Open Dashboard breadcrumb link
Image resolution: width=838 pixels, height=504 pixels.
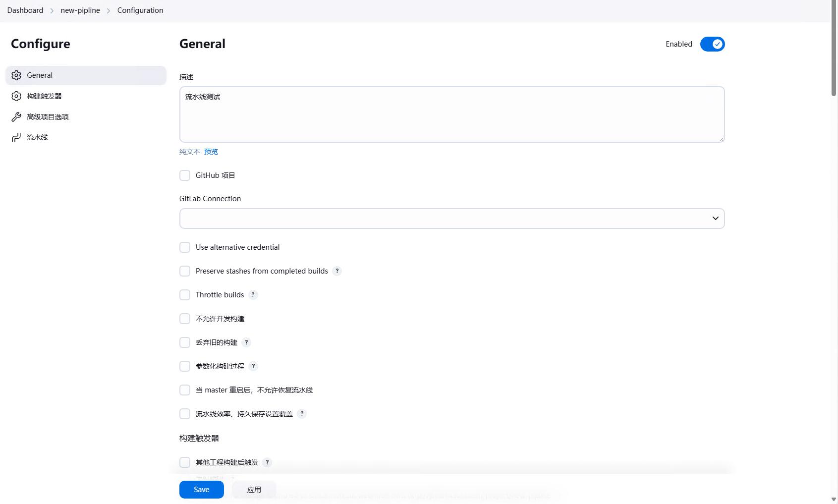point(25,10)
